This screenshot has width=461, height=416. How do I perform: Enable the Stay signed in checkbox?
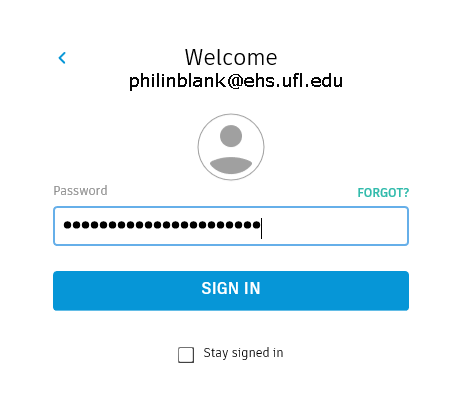[186, 355]
